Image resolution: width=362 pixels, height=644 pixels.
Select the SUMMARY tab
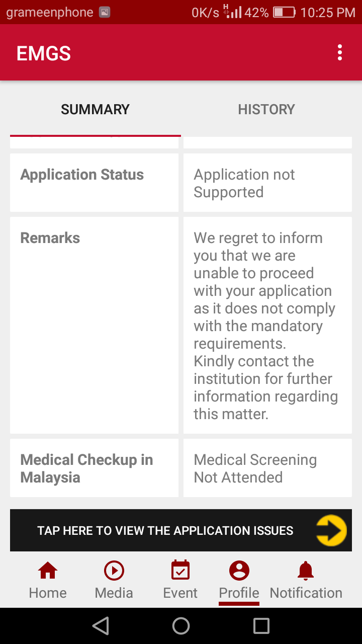tap(95, 109)
